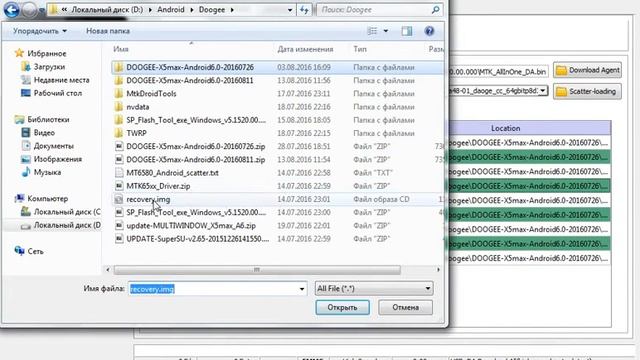
Task: Click the MT6580_Android_scatter.txt file icon
Action: tap(119, 173)
